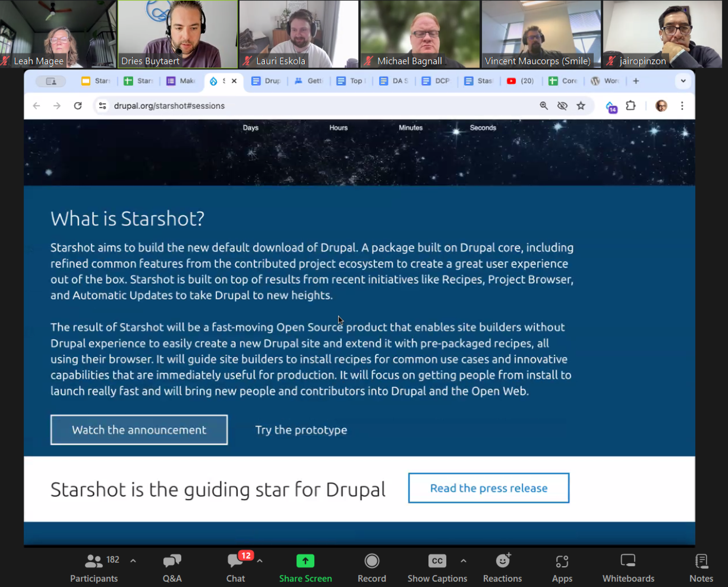Open the extension with 14 badge

coord(611,107)
